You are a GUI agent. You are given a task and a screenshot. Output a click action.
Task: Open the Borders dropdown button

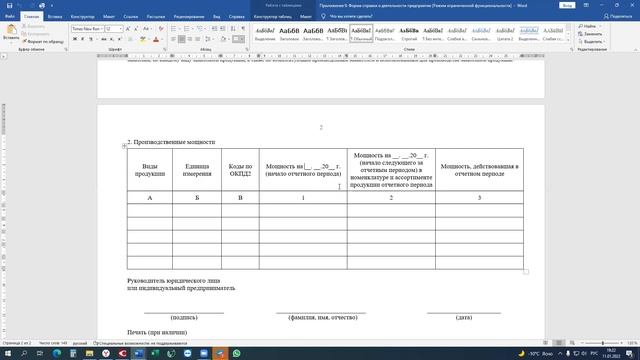[243, 39]
